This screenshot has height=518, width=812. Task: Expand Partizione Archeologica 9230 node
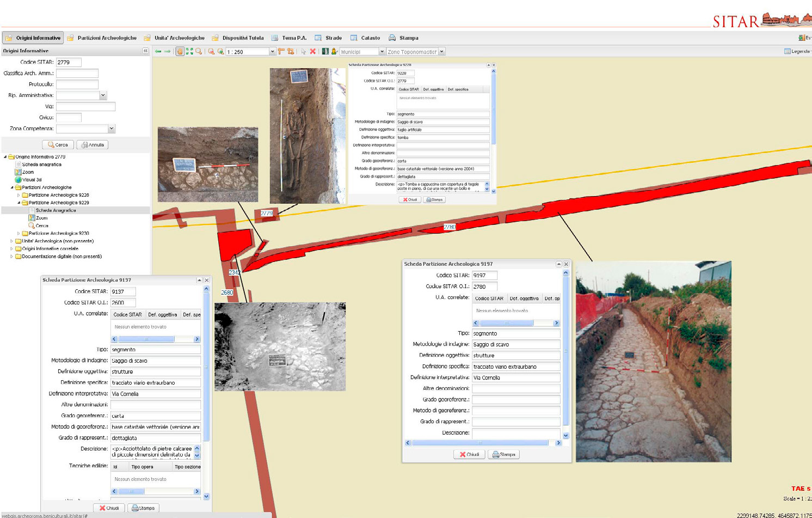pyautogui.click(x=19, y=233)
